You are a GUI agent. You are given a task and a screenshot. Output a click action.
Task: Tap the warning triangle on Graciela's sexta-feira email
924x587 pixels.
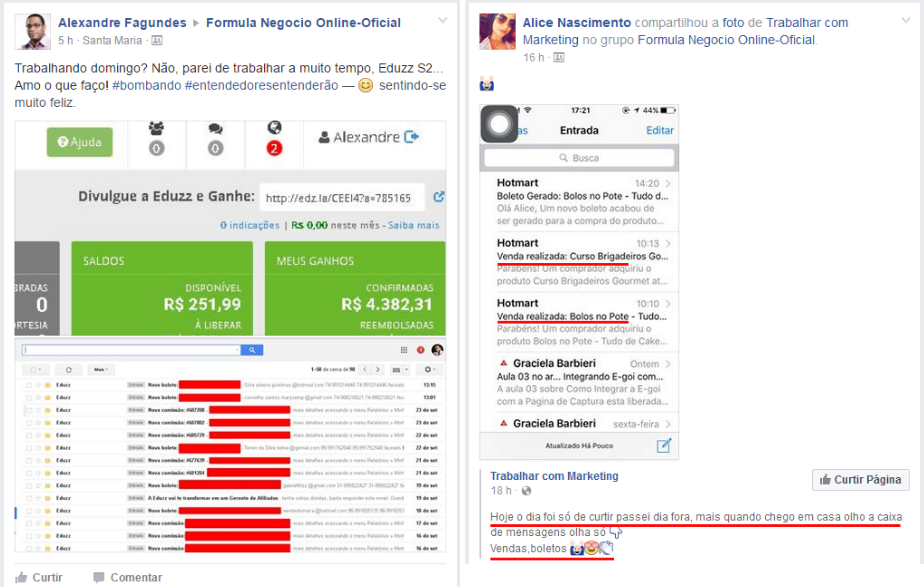coord(503,423)
